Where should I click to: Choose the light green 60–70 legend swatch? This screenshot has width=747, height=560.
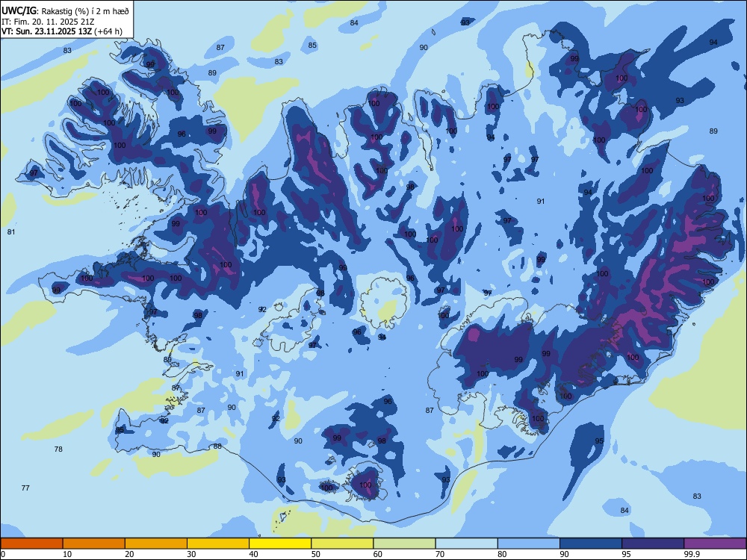pyautogui.click(x=404, y=544)
